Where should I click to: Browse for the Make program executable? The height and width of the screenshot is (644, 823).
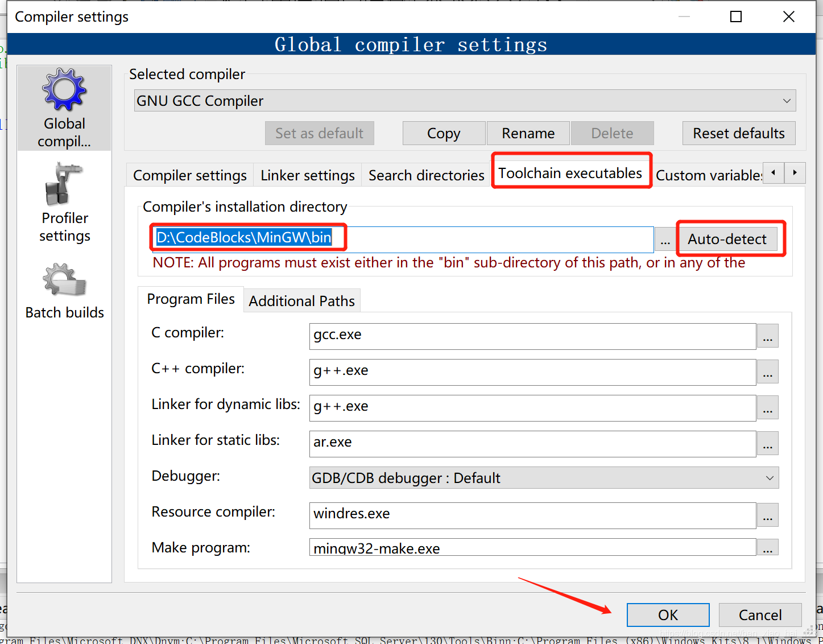pos(768,547)
